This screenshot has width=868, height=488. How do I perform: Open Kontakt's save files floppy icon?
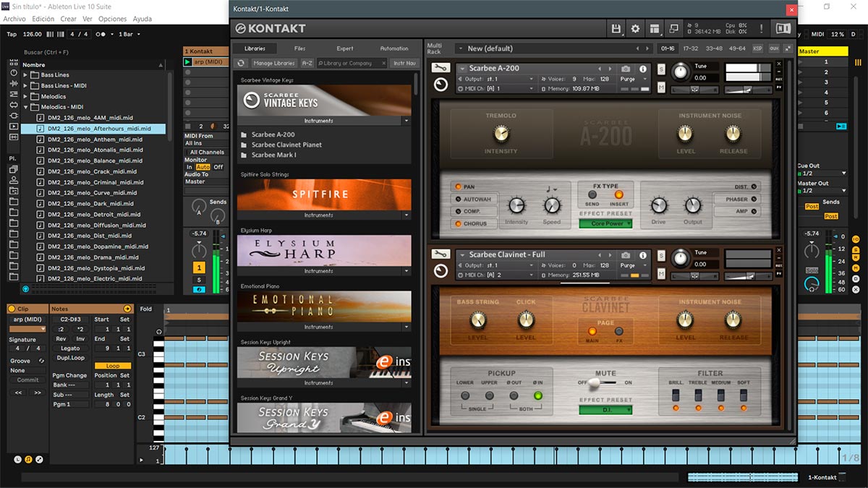[616, 29]
